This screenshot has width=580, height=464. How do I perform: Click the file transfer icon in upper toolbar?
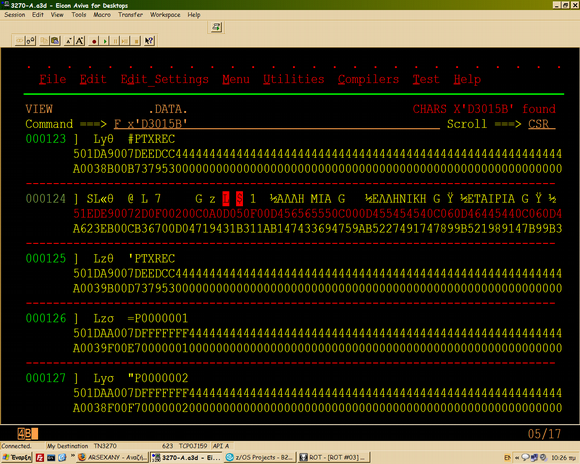coord(216,27)
